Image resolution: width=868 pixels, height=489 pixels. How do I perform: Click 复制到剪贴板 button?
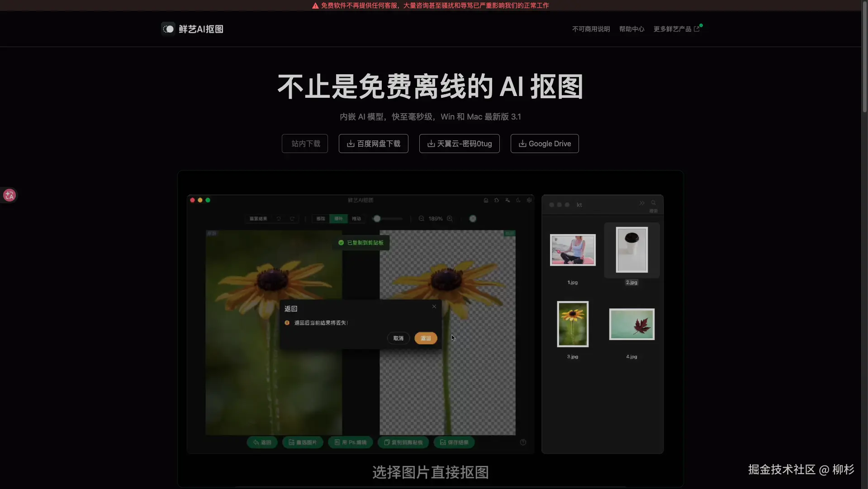(403, 442)
